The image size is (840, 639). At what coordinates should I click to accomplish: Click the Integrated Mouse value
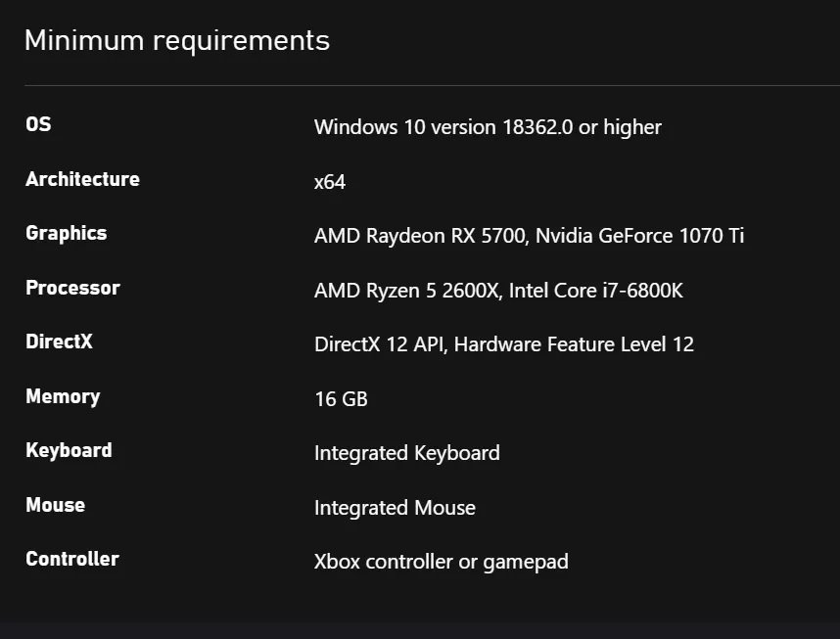point(395,508)
